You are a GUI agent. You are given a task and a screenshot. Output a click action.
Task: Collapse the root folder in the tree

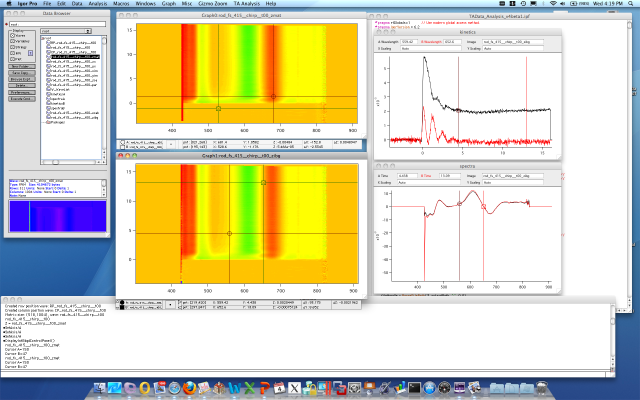43,38
